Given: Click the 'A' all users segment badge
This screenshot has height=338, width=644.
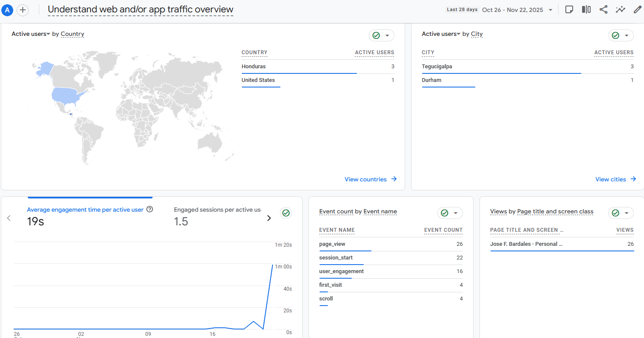Looking at the screenshot, I should pyautogui.click(x=7, y=10).
